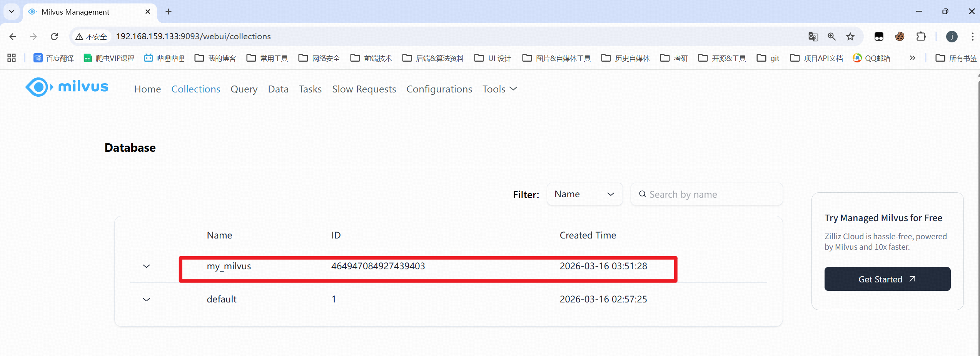Open the Chrome three-dot menu
Screen dimensions: 980x356
(x=972, y=37)
